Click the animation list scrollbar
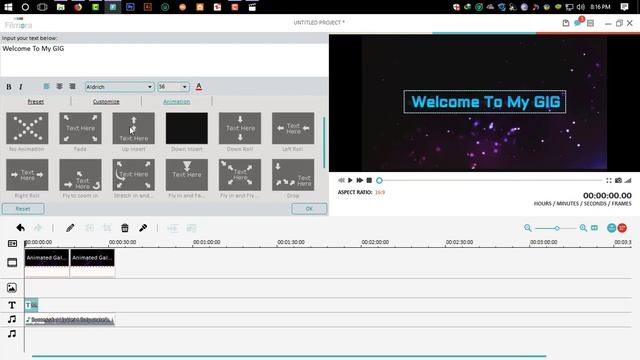The height and width of the screenshot is (360, 640). click(x=324, y=143)
